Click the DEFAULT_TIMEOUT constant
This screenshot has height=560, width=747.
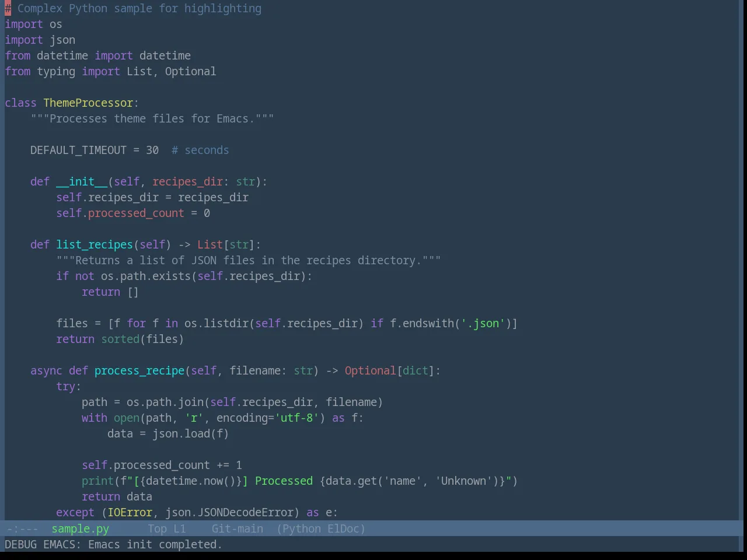click(78, 150)
